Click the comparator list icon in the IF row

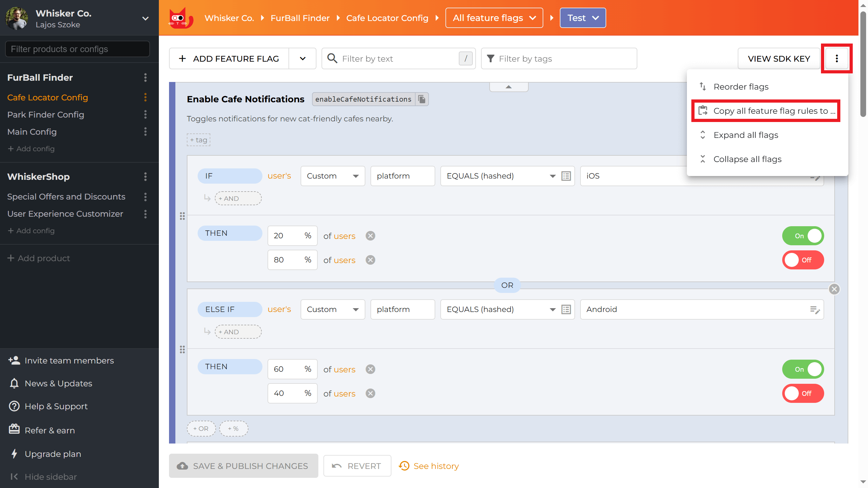(566, 176)
